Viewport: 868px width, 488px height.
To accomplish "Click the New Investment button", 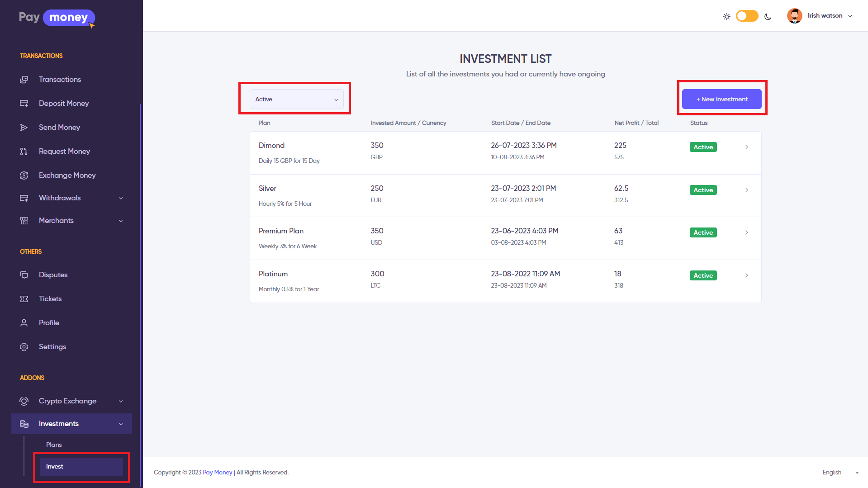I will pyautogui.click(x=721, y=99).
